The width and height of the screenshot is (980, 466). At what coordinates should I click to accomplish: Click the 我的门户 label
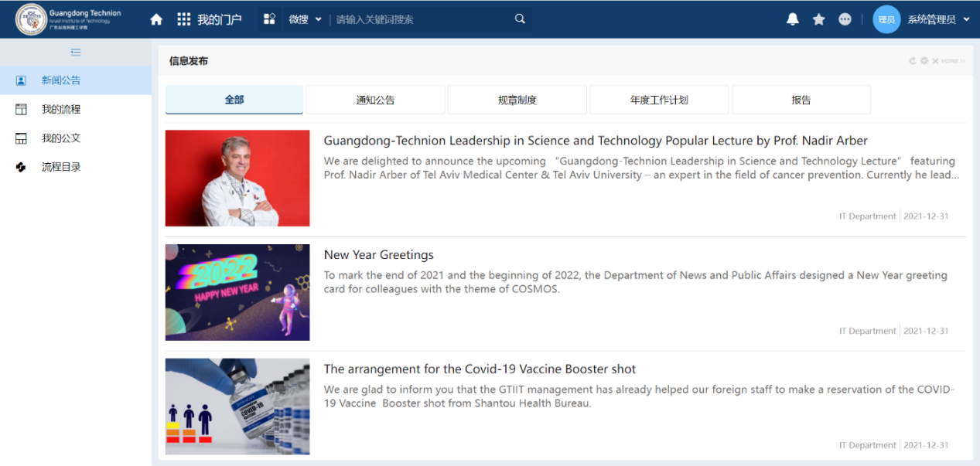[x=220, y=19]
